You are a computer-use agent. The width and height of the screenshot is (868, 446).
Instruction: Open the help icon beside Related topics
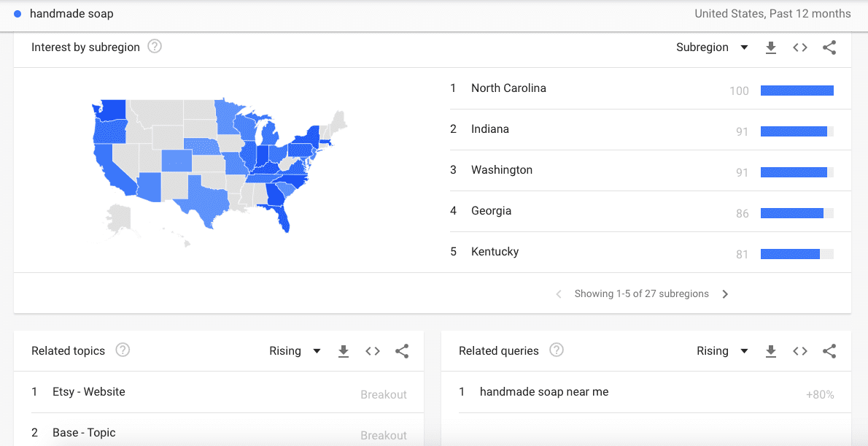123,350
